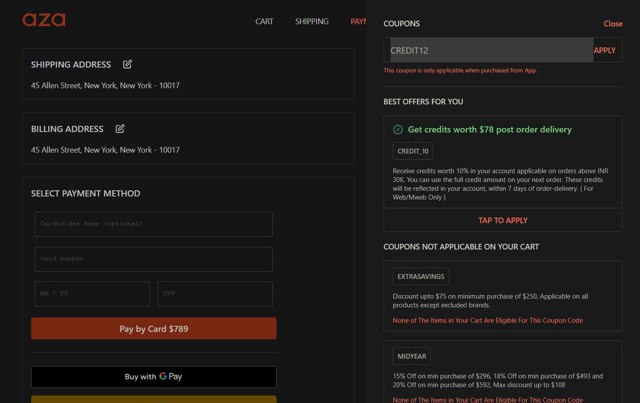The height and width of the screenshot is (403, 640).
Task: Apply the CREDIT12 coupon
Action: click(604, 50)
